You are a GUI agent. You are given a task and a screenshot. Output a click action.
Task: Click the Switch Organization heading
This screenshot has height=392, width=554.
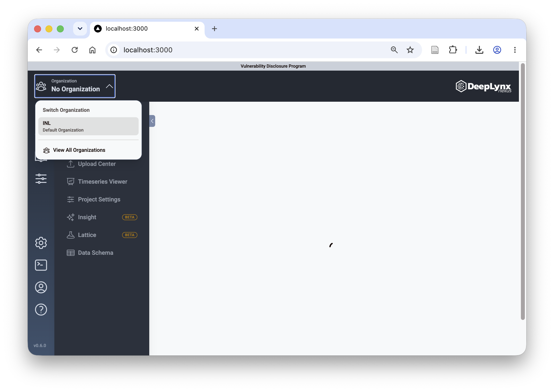click(66, 110)
